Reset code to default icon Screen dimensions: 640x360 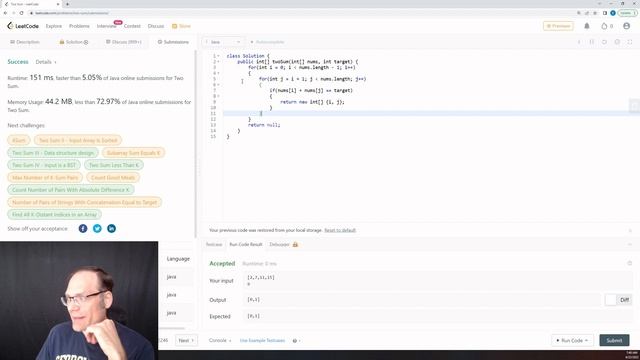coord(604,42)
